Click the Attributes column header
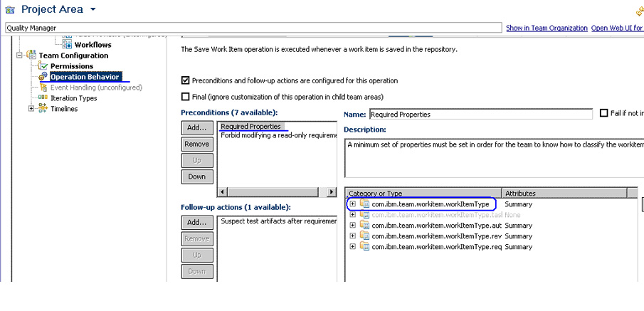Screen dimensions: 644x311 565,193
